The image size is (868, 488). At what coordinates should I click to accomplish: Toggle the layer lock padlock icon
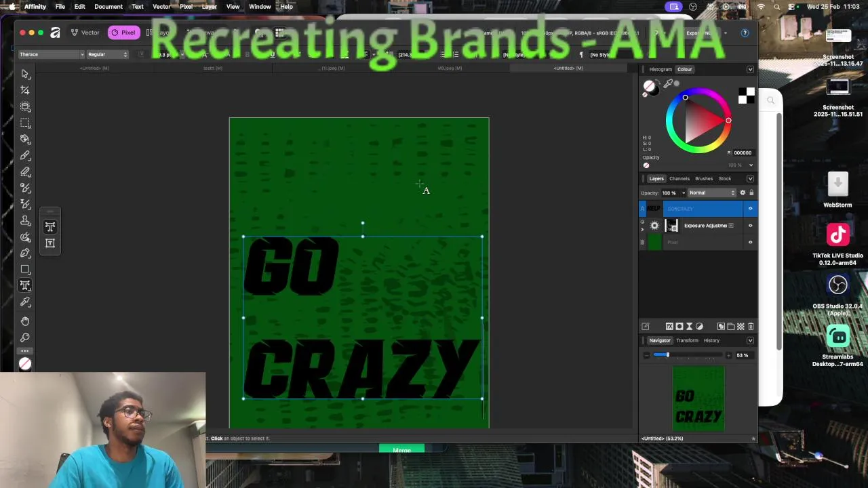click(751, 192)
